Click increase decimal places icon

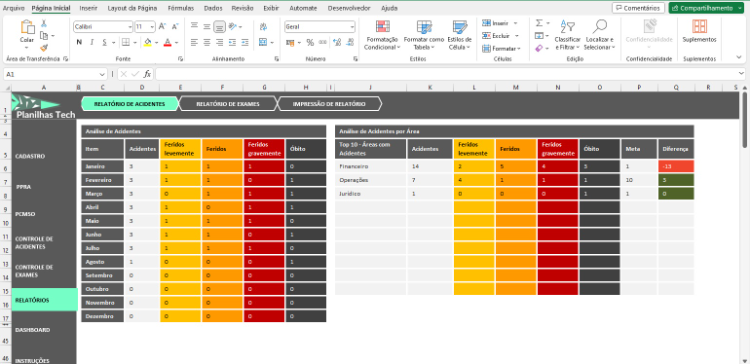coord(337,43)
